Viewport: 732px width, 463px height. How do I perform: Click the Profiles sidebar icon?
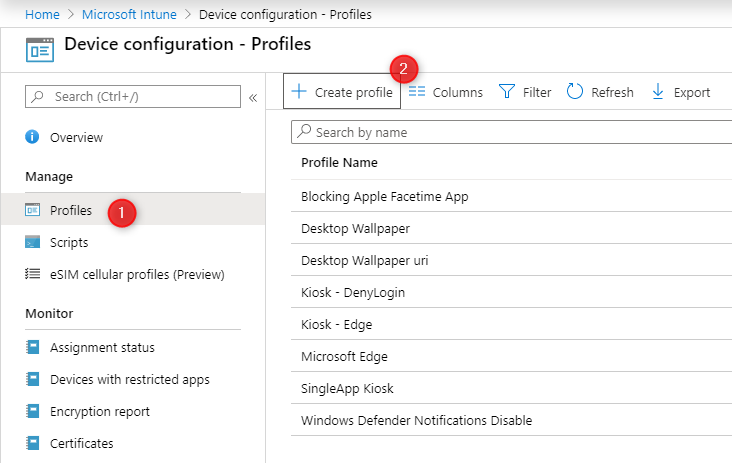32,210
